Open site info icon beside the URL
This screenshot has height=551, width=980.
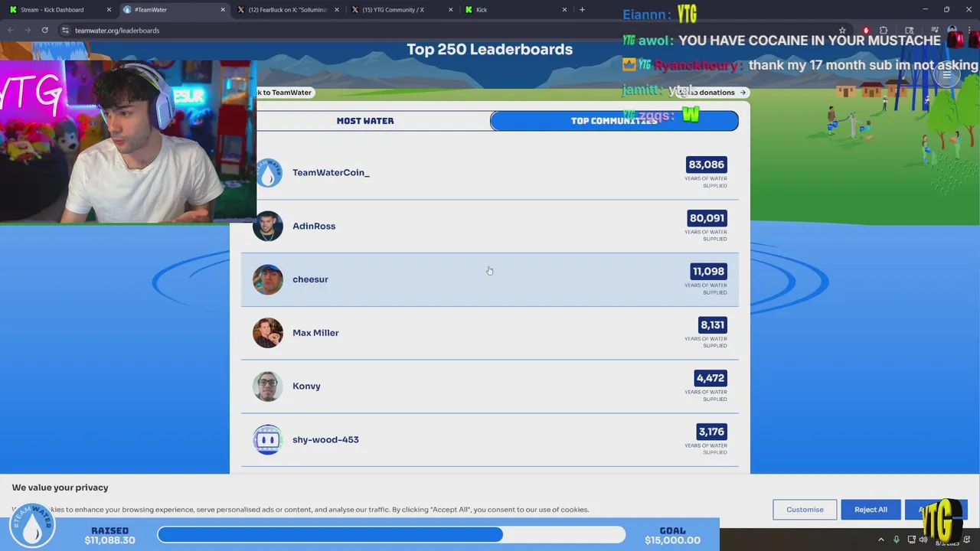pos(65,30)
